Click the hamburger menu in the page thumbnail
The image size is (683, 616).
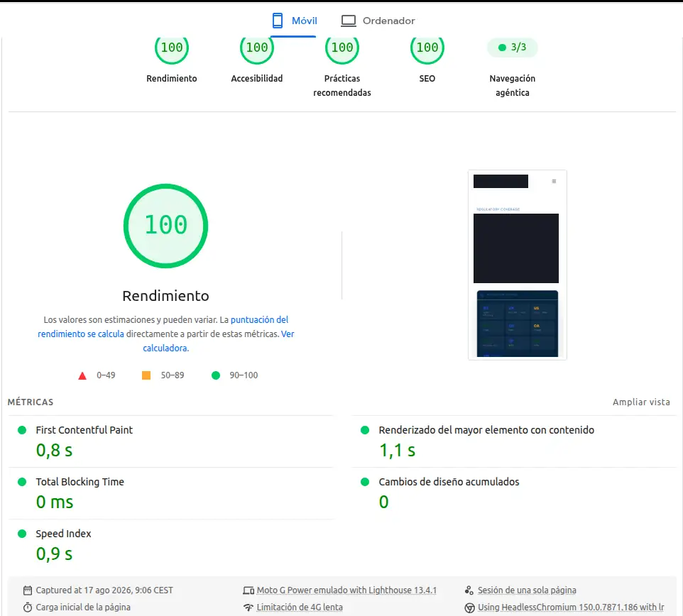(x=554, y=181)
